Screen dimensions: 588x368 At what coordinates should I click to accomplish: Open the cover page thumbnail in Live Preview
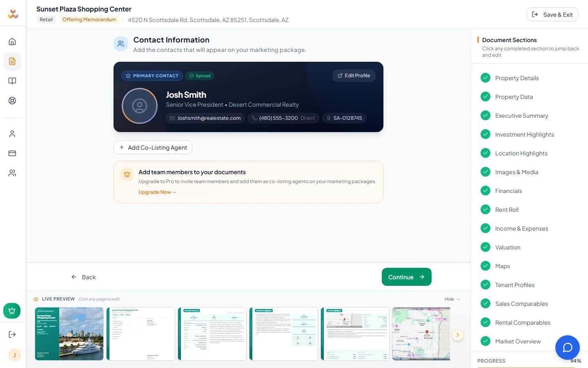point(69,334)
